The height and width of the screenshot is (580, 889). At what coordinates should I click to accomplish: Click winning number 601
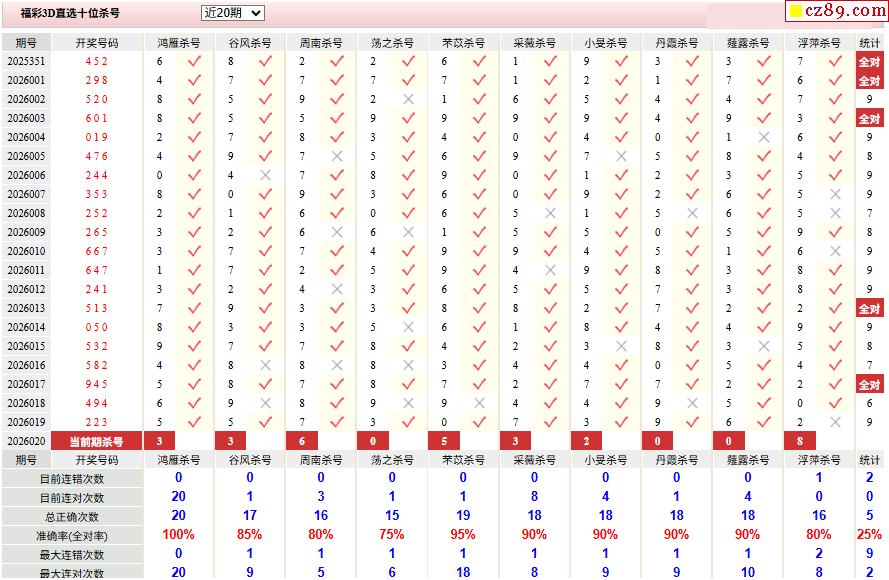point(96,118)
